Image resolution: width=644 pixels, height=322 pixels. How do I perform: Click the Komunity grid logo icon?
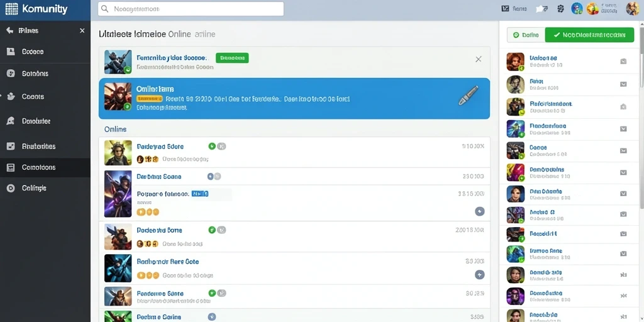11,9
